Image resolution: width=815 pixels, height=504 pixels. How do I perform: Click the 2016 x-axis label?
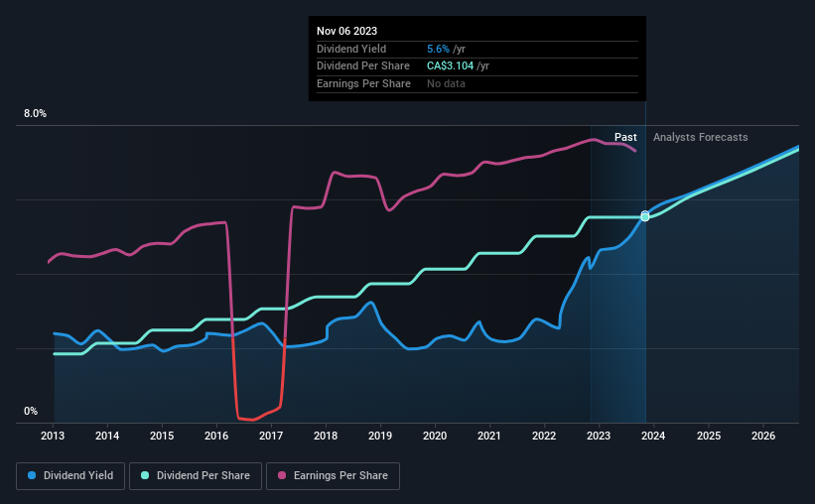[x=216, y=436]
